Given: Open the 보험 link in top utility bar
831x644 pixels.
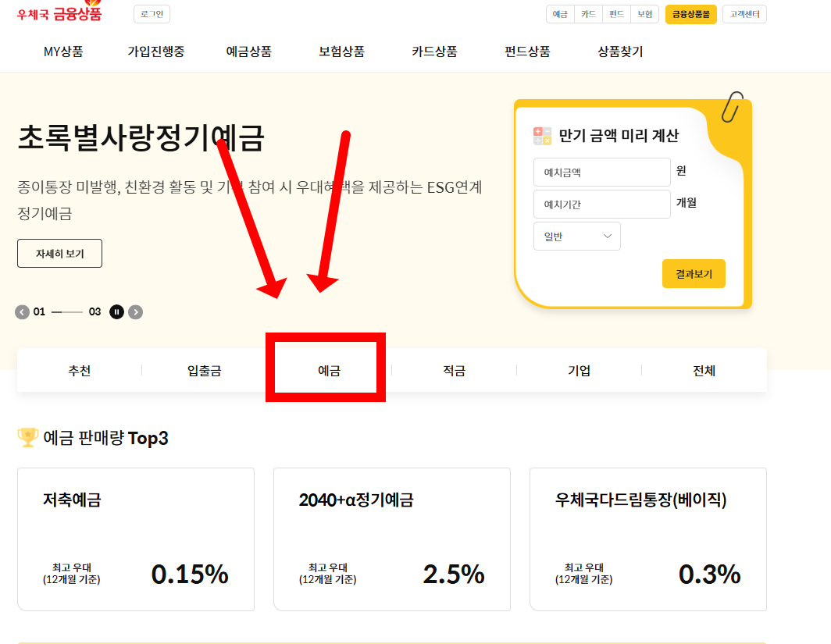Looking at the screenshot, I should 644,14.
